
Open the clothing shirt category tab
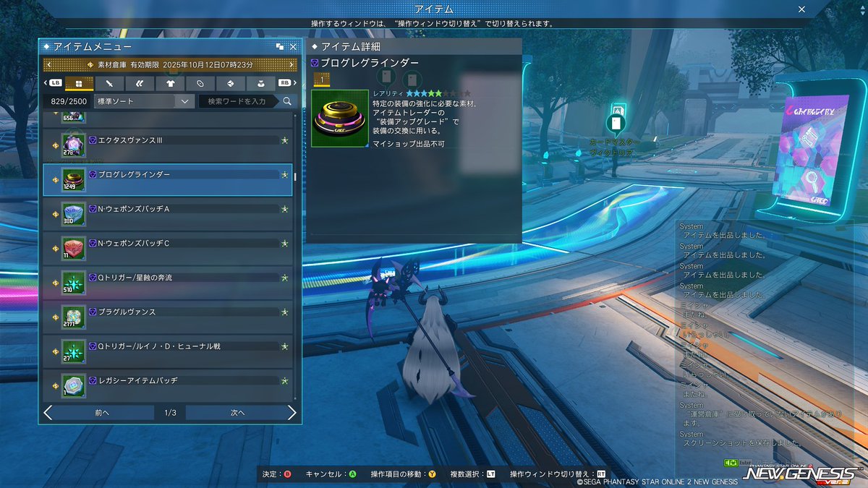[170, 83]
